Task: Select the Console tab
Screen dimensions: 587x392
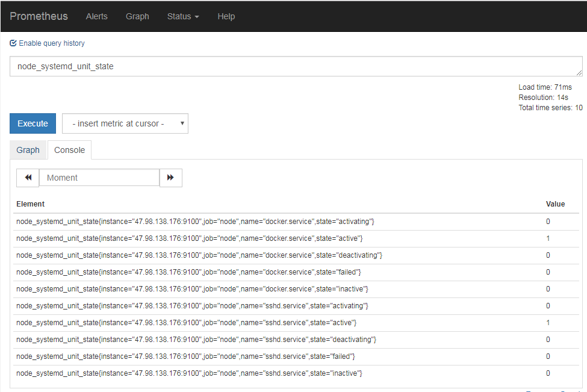Action: (x=69, y=150)
